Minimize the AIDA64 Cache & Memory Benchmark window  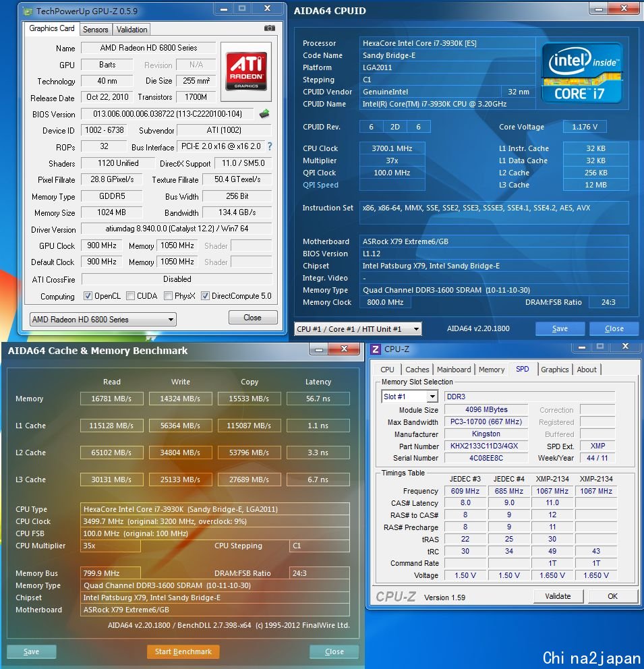pos(318,349)
